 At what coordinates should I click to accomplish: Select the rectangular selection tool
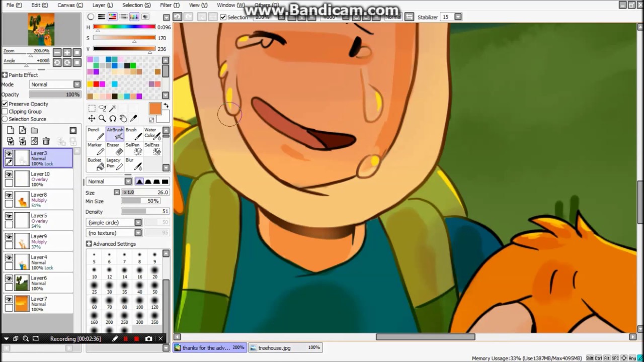[x=92, y=108]
